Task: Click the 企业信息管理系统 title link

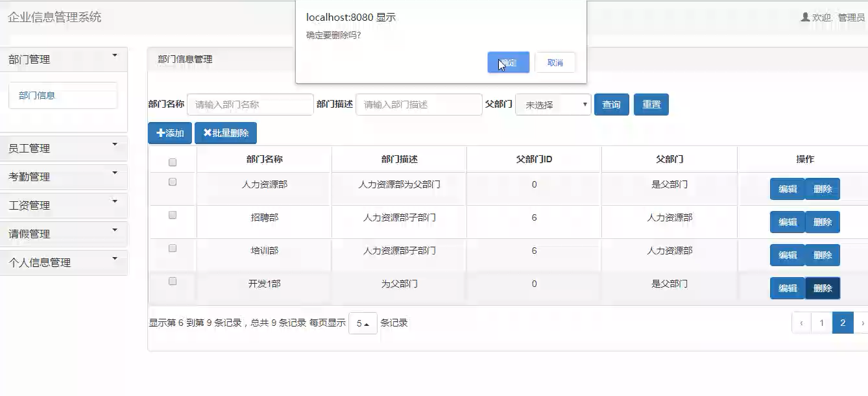Action: (x=54, y=18)
